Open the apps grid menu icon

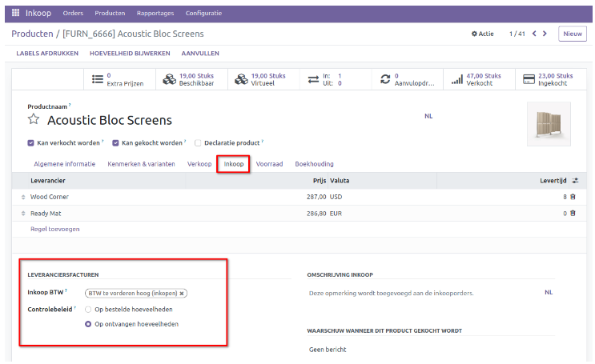pos(15,14)
